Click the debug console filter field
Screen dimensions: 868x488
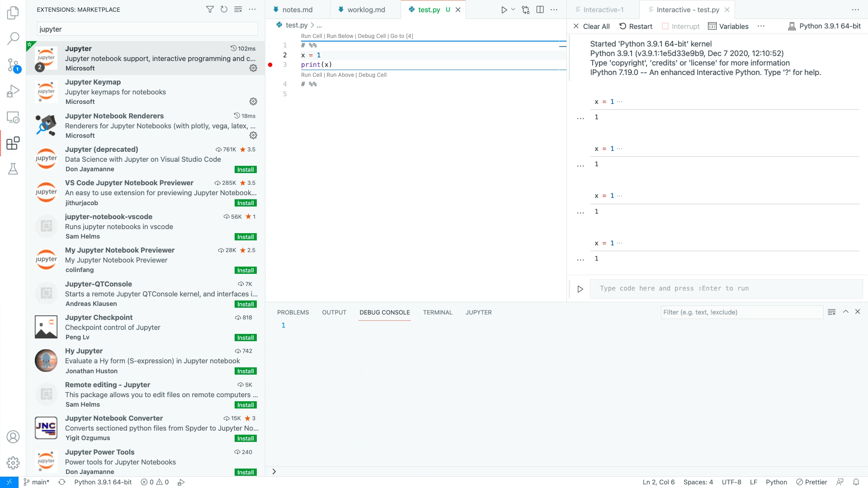coord(742,312)
